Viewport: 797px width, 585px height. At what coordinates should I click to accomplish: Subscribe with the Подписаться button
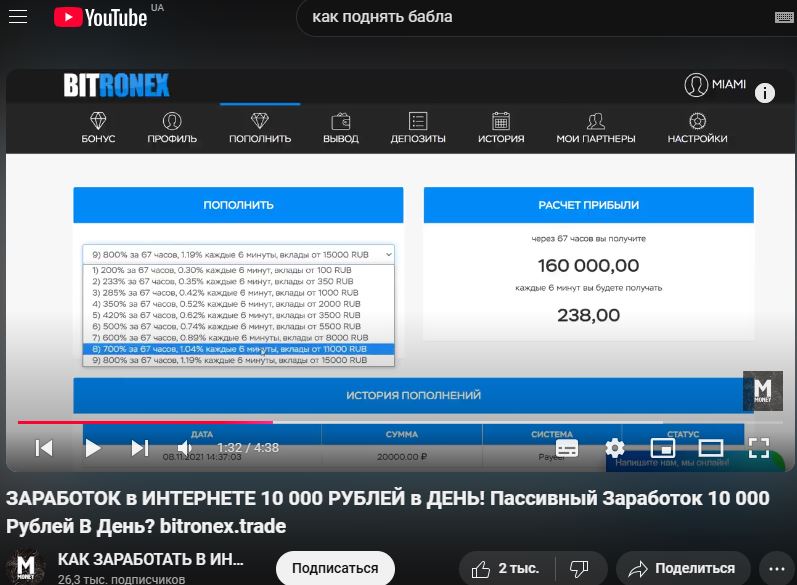point(335,568)
